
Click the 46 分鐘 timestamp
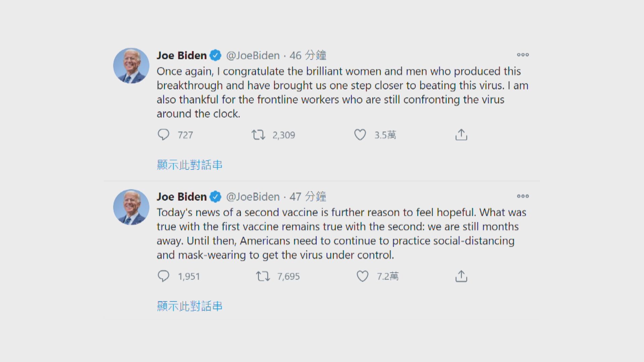[308, 55]
